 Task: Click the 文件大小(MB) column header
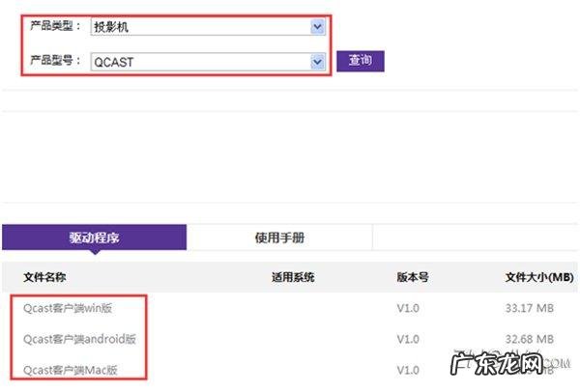point(539,277)
